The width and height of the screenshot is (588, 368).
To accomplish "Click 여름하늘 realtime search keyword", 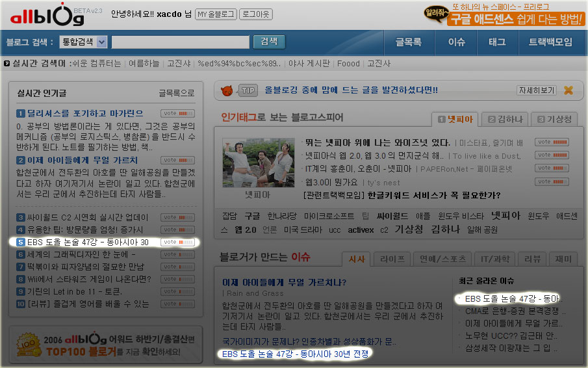I will tap(144, 64).
